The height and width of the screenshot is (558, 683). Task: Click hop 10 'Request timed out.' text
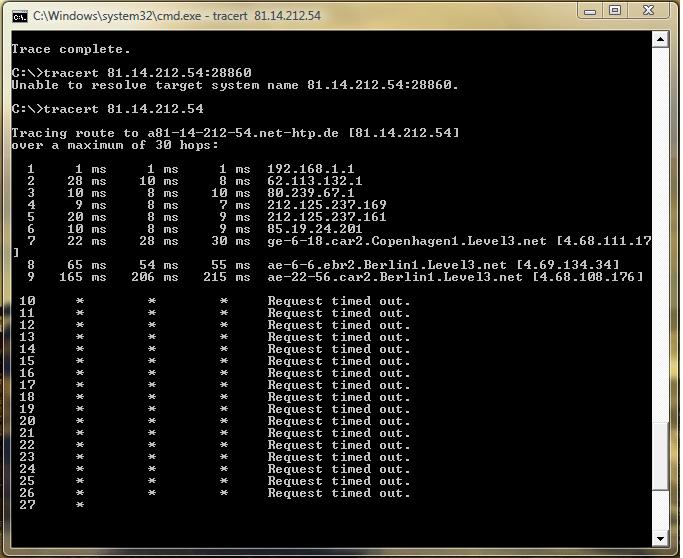point(339,301)
